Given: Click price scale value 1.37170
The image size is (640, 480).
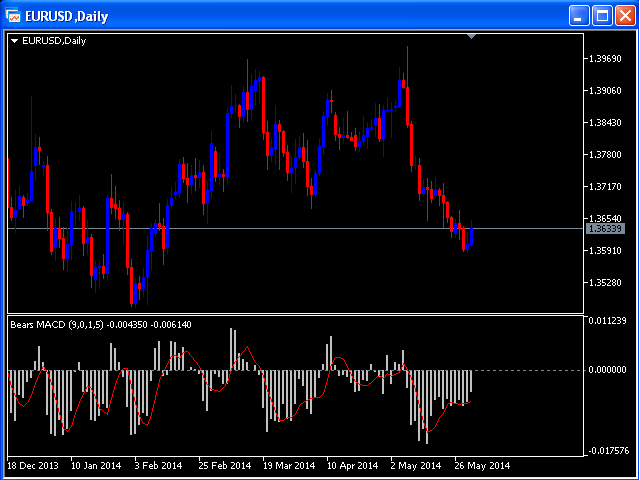Looking at the screenshot, I should coord(605,187).
